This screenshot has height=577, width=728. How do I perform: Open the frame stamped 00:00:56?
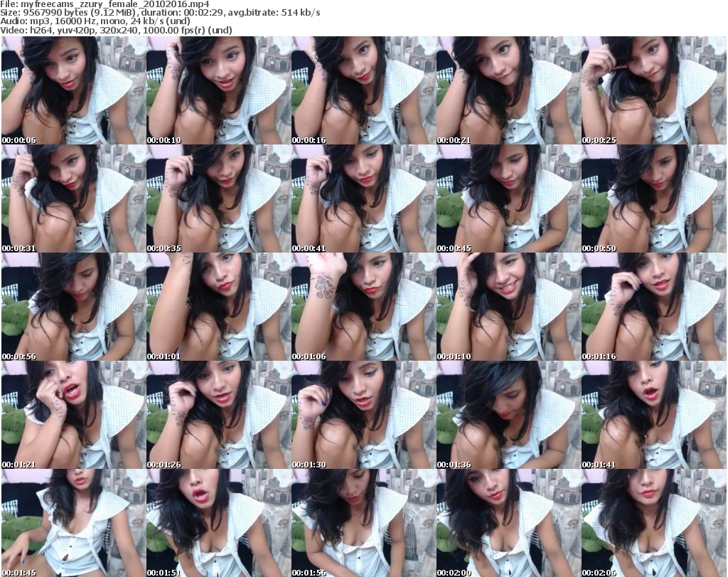(73, 307)
